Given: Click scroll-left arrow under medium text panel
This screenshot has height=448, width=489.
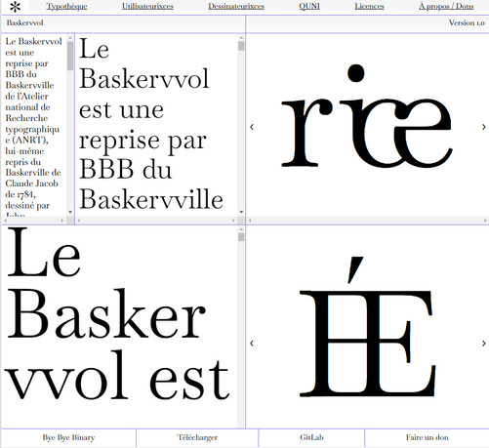Looking at the screenshot, I should point(79,221).
